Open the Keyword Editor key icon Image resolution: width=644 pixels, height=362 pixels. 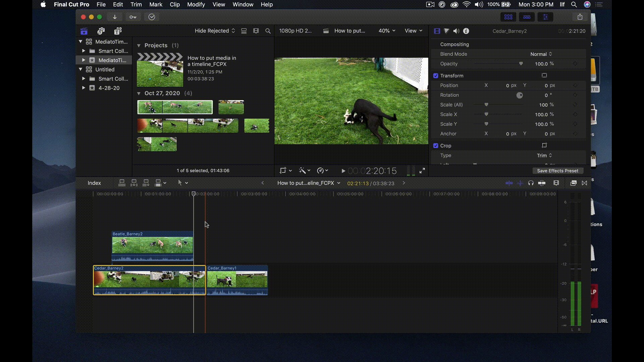(133, 17)
